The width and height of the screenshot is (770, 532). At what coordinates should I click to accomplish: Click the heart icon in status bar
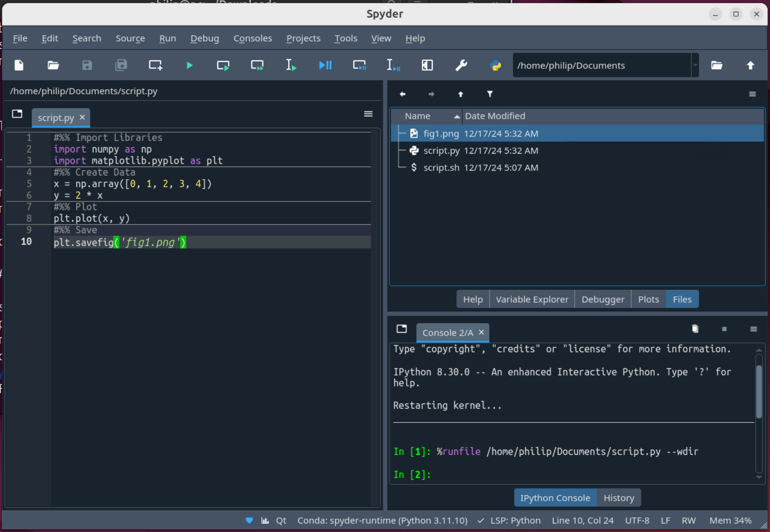(249, 520)
